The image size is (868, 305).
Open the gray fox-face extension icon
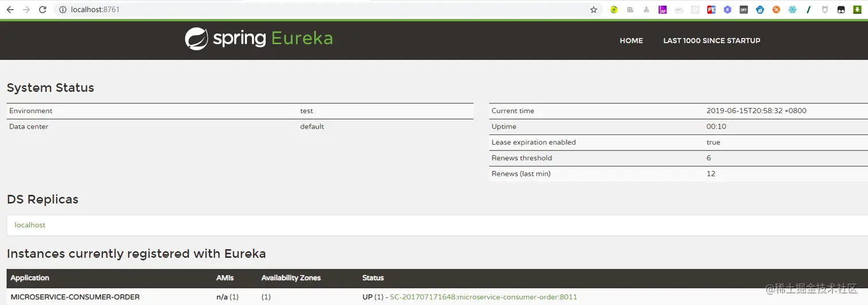(825, 10)
